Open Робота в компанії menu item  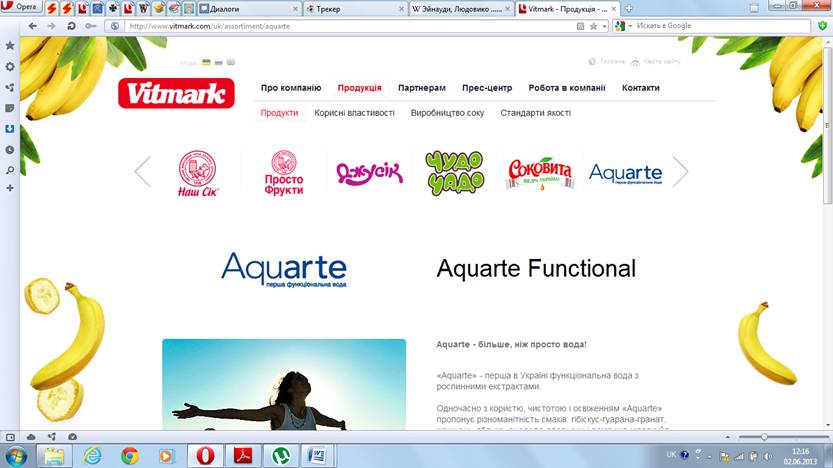567,88
